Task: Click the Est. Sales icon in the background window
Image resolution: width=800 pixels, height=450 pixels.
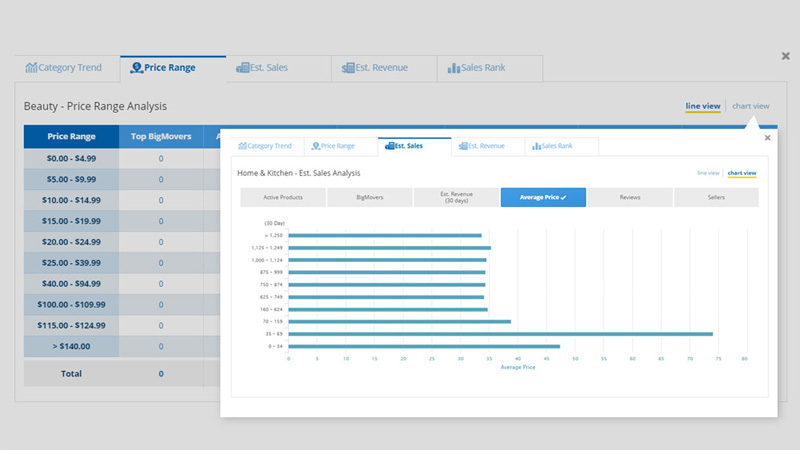Action: pos(242,67)
